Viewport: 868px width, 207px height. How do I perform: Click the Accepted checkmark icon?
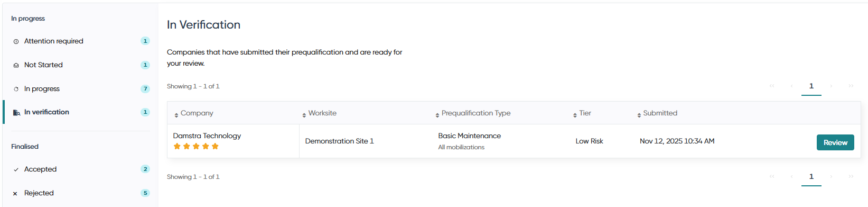[16, 169]
